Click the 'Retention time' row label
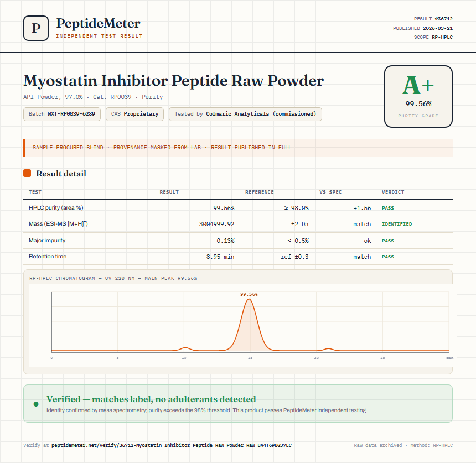Viewport: 476px width, 463px height. point(48,256)
